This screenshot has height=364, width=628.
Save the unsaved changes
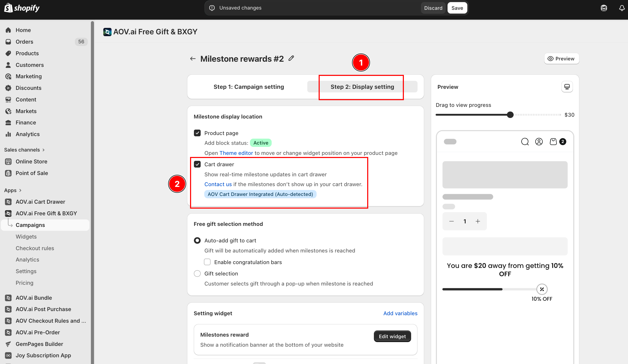(x=457, y=8)
